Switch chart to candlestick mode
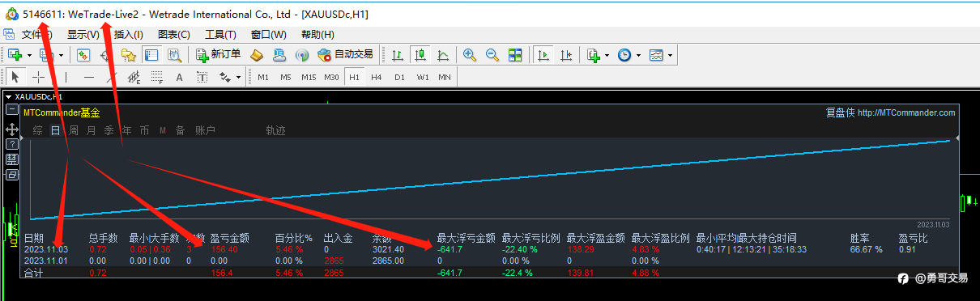The width and height of the screenshot is (980, 301). pyautogui.click(x=420, y=55)
